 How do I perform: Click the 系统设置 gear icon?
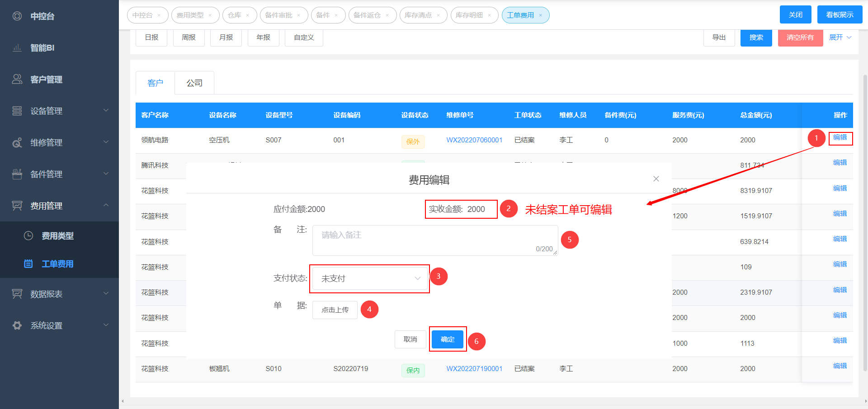pos(17,326)
